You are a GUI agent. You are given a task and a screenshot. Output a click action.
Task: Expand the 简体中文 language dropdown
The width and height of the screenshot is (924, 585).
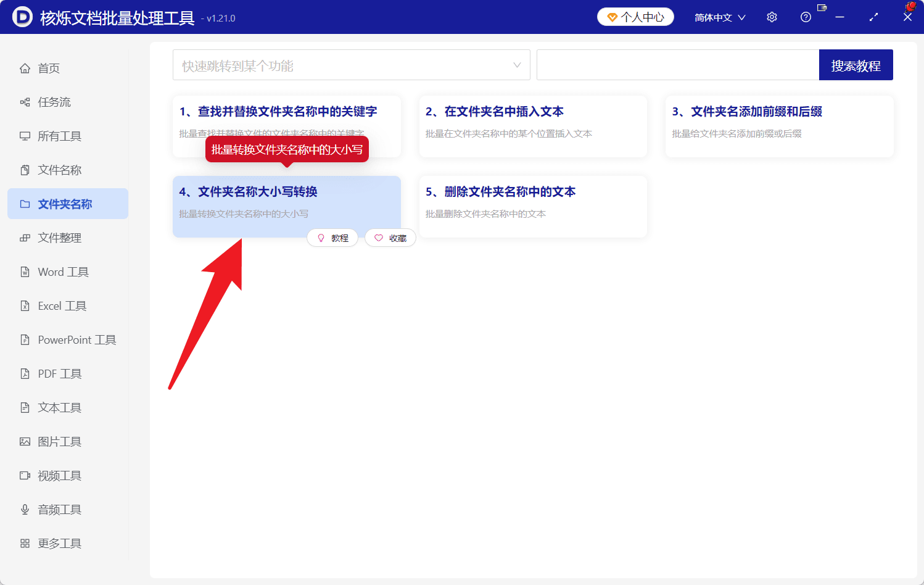click(x=719, y=17)
